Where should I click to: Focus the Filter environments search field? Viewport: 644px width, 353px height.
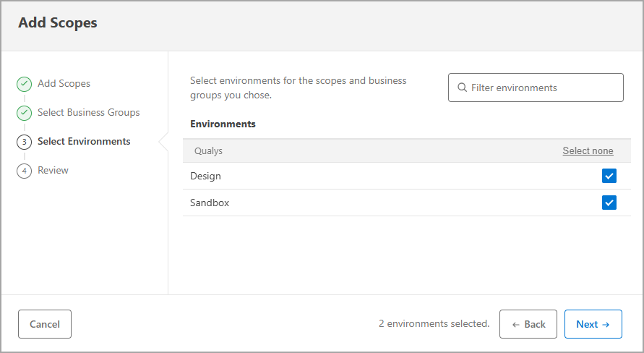tap(542, 88)
